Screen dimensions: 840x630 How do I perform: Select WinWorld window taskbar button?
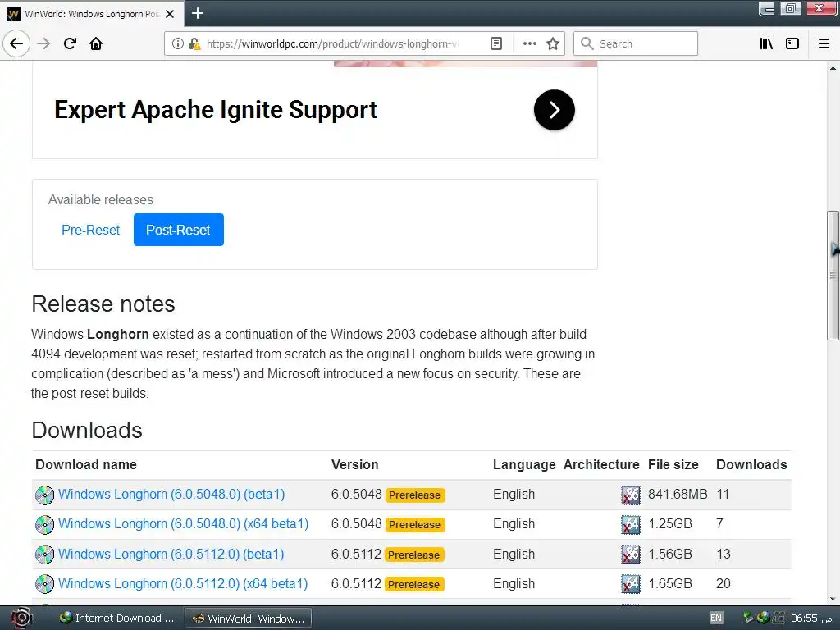(249, 619)
